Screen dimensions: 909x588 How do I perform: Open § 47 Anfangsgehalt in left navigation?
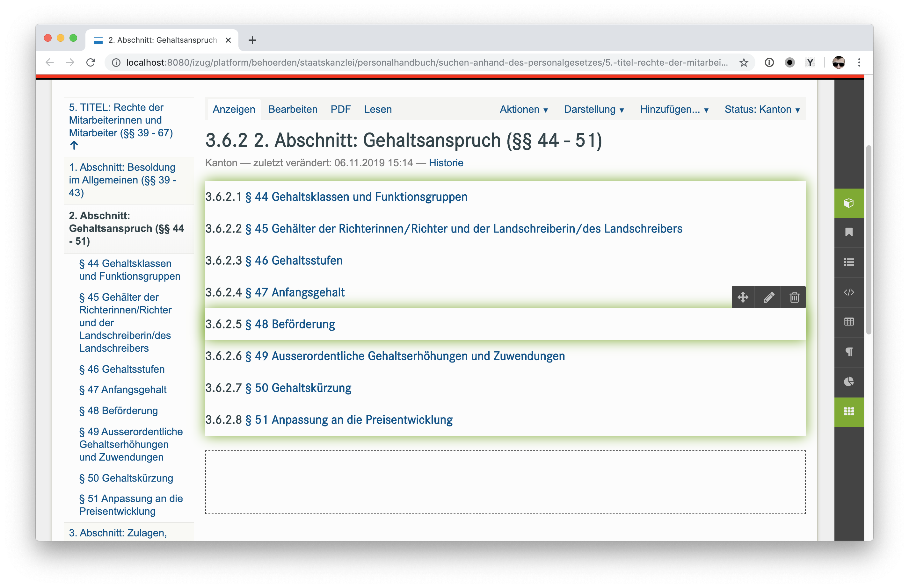(x=123, y=390)
